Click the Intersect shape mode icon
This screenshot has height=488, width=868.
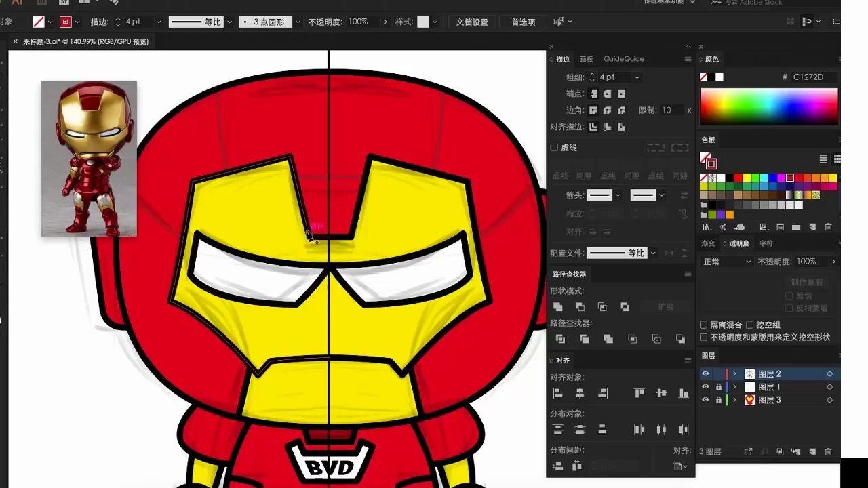(x=602, y=307)
